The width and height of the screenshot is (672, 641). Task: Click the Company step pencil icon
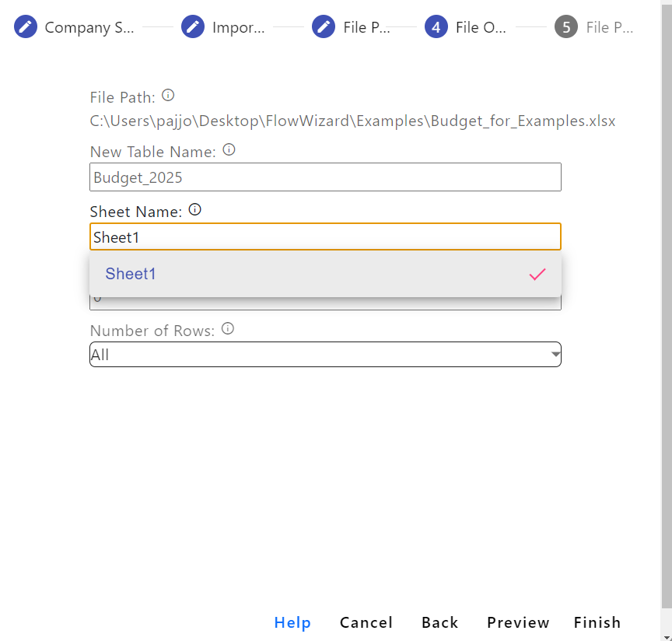click(x=26, y=27)
